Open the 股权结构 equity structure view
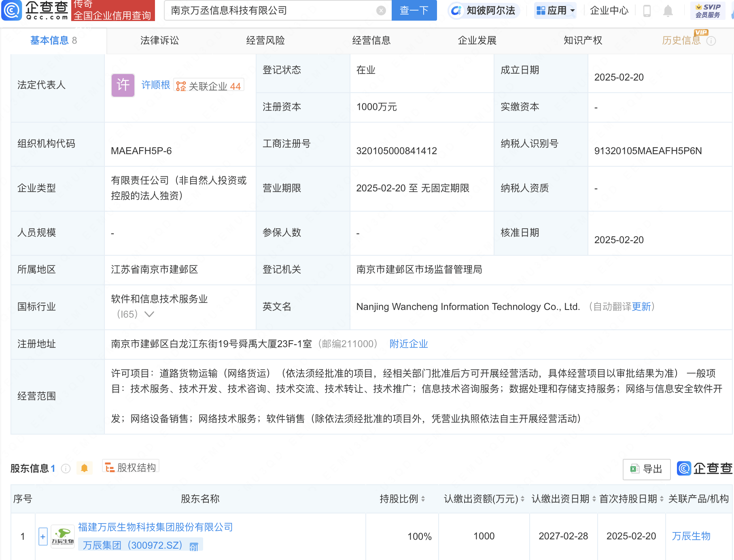Screen dimensions: 734x560 (130, 467)
